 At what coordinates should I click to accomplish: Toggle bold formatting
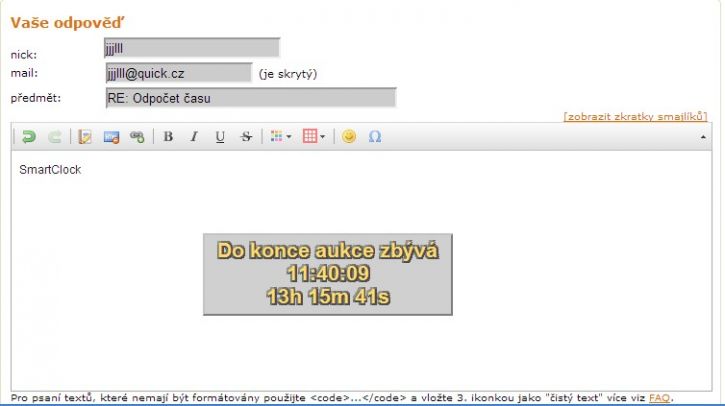[168, 136]
